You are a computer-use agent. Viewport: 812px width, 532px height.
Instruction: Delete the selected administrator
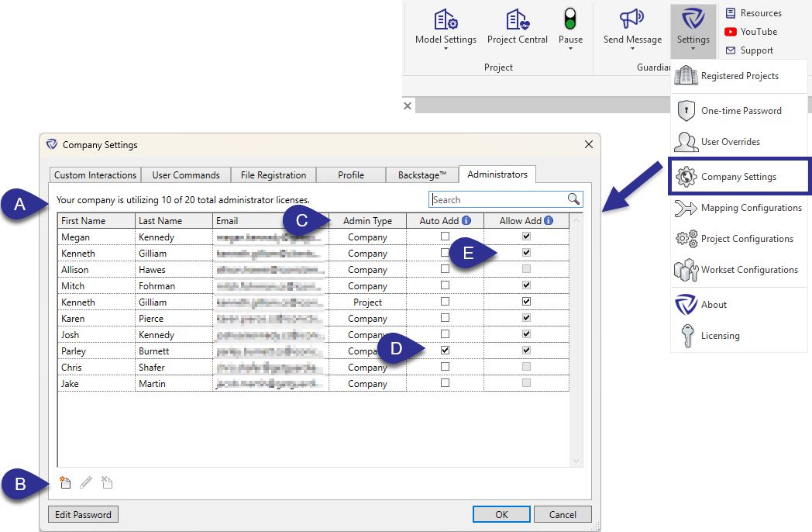107,482
